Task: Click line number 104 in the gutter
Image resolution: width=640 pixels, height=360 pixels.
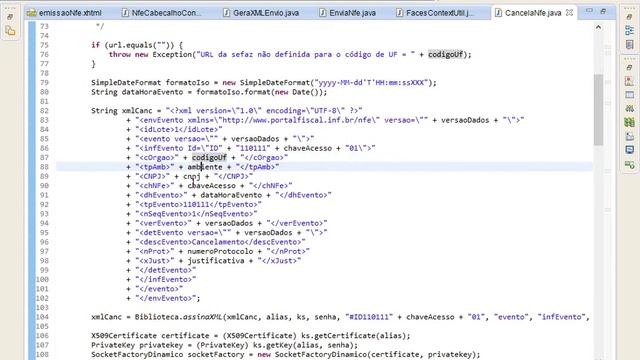Action: pyautogui.click(x=42, y=317)
